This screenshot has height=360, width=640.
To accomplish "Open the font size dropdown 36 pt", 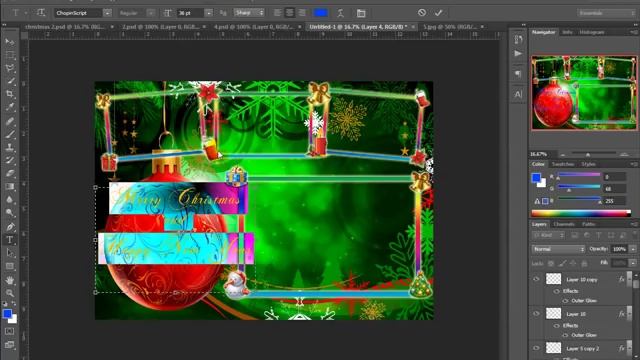I will (x=209, y=13).
